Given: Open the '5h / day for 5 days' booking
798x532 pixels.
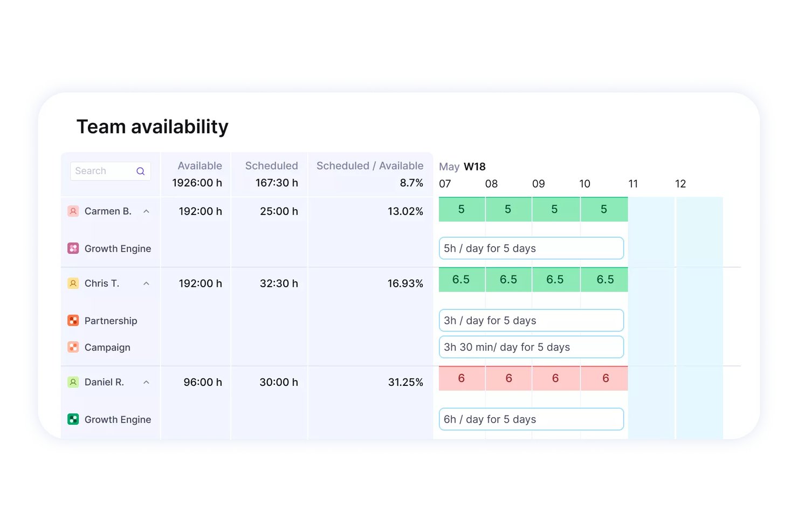Looking at the screenshot, I should tap(531, 248).
